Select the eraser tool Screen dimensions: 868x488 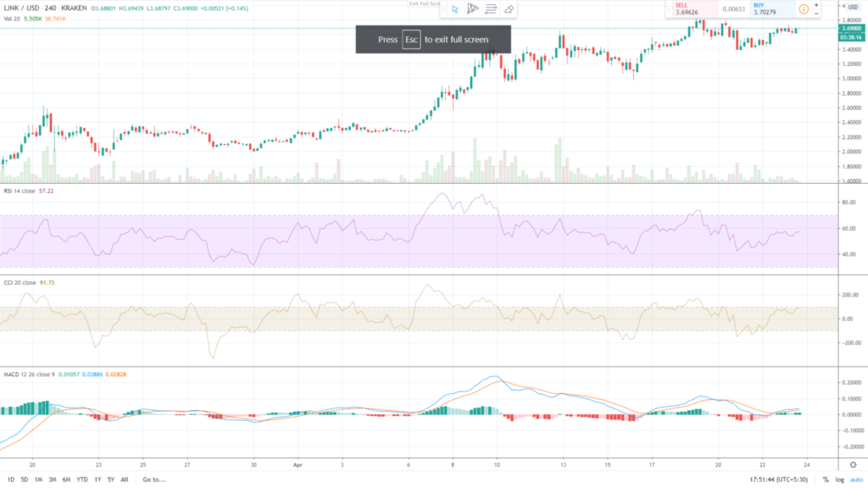(x=509, y=8)
